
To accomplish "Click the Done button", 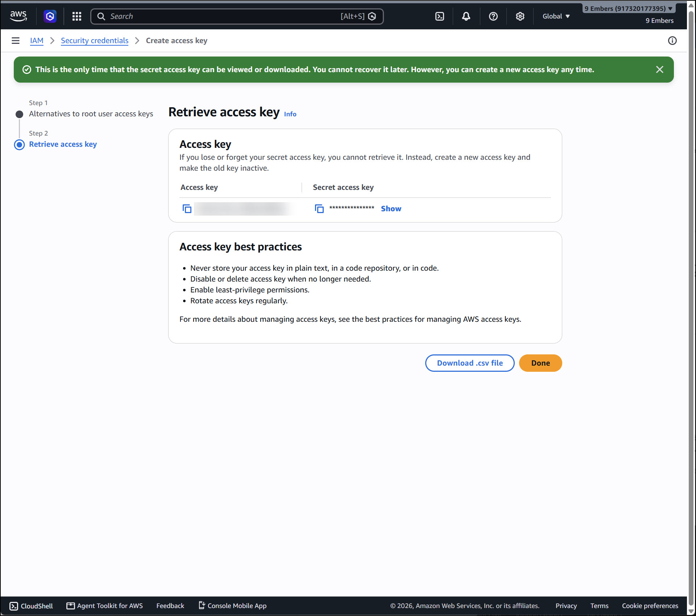I will [x=540, y=363].
